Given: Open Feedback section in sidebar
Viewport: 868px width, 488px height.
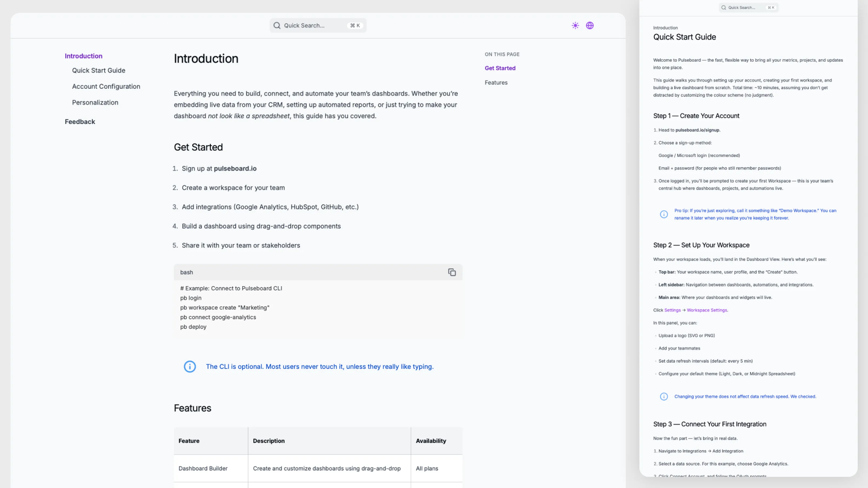Looking at the screenshot, I should click(80, 121).
